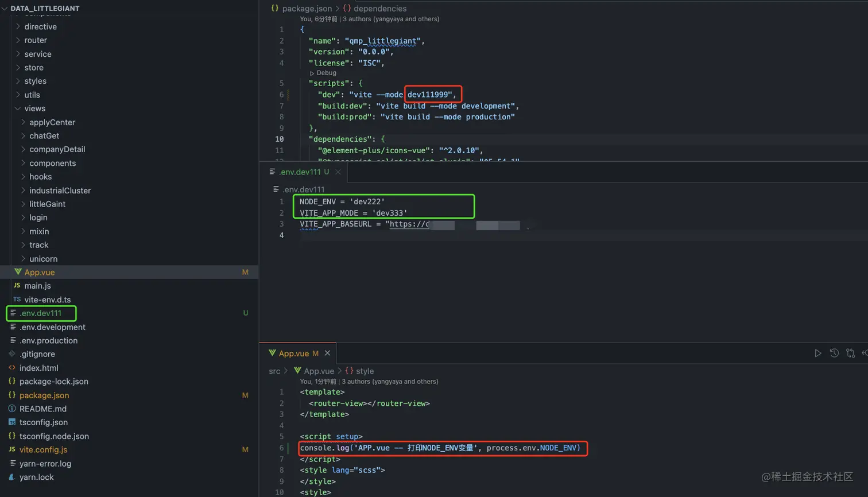Expand the login folder
The width and height of the screenshot is (868, 497).
23,218
